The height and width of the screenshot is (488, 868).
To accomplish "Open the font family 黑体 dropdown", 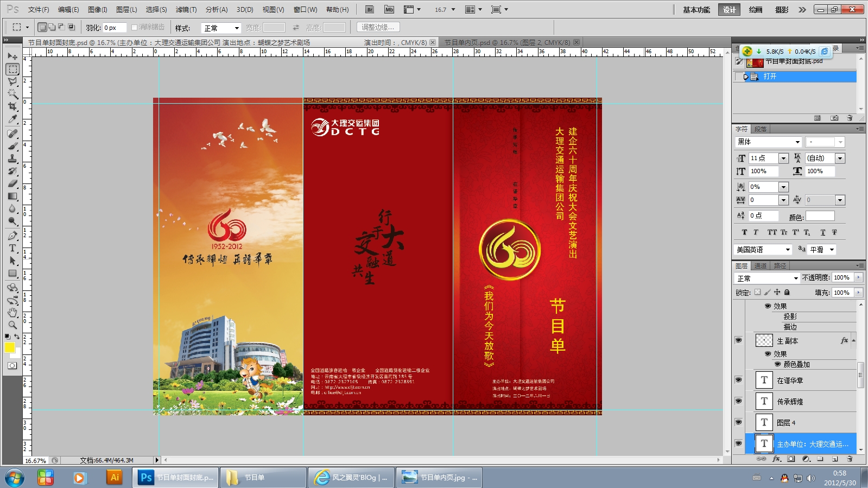I will pyautogui.click(x=797, y=142).
